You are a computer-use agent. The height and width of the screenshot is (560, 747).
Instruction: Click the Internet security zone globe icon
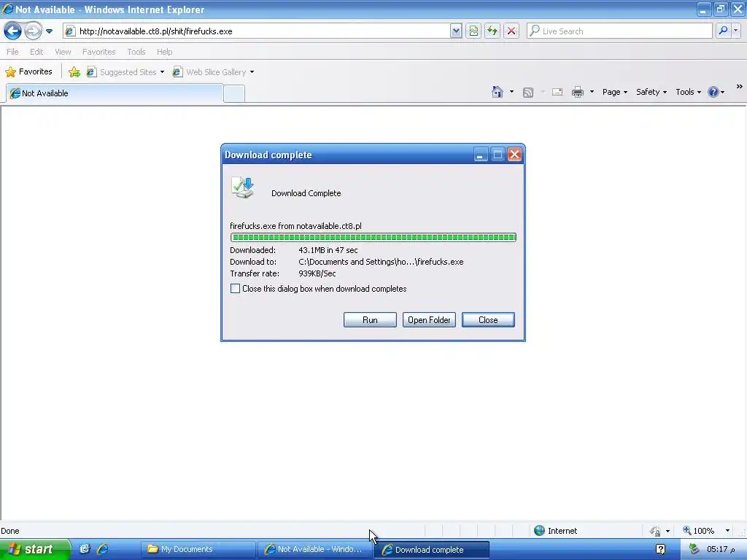pyautogui.click(x=539, y=531)
